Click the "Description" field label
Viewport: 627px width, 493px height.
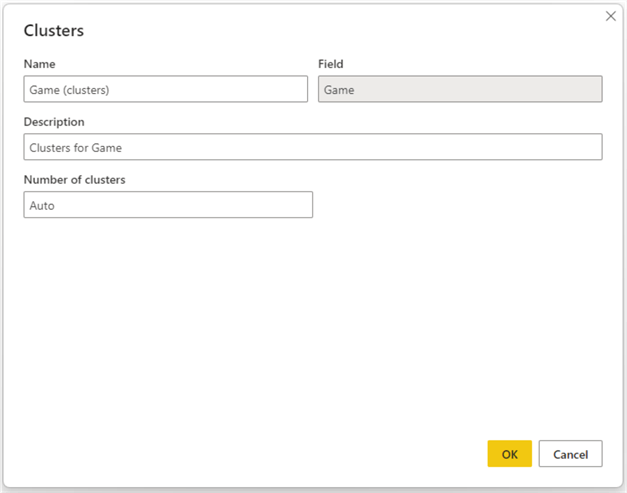54,122
